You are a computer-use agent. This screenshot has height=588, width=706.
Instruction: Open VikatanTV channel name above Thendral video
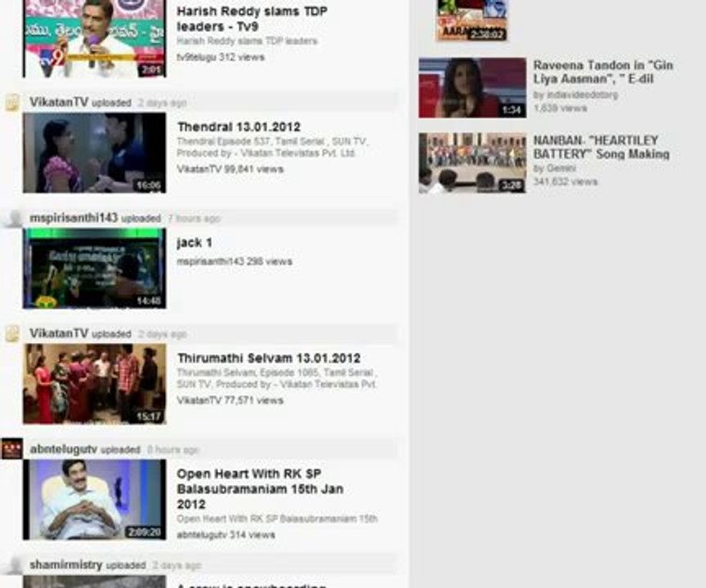59,103
